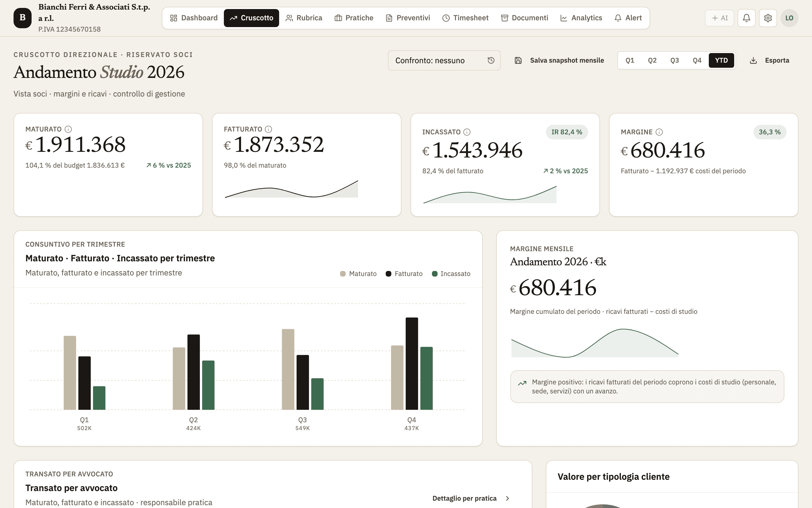The width and height of the screenshot is (812, 508).
Task: Select the Q1 period toggle
Action: [x=630, y=60]
